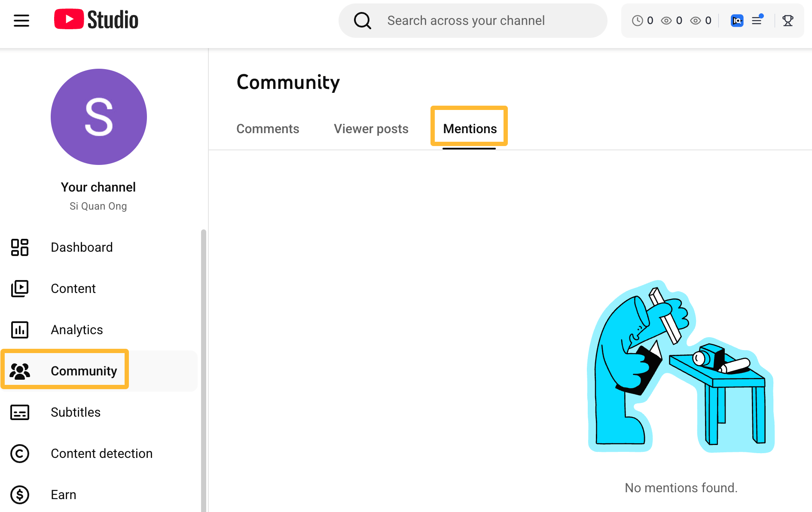This screenshot has height=512, width=812.
Task: Click the vidIQ extension icon
Action: (736, 20)
